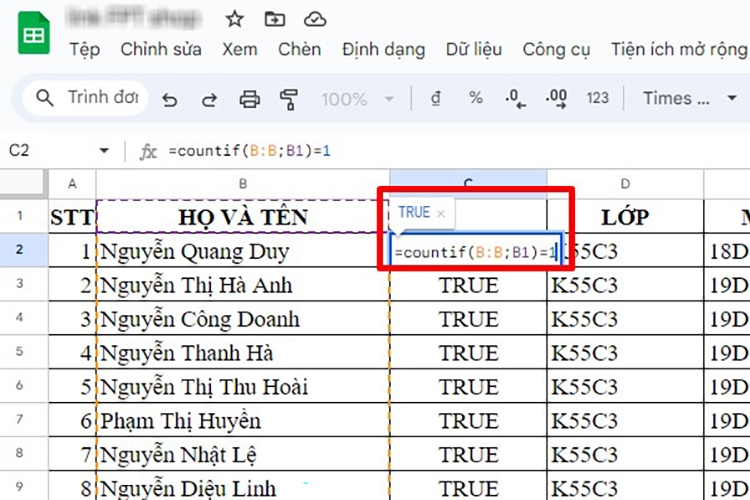Image resolution: width=750 pixels, height=500 pixels.
Task: Open the zoom 100% dropdown
Action: coord(357,100)
